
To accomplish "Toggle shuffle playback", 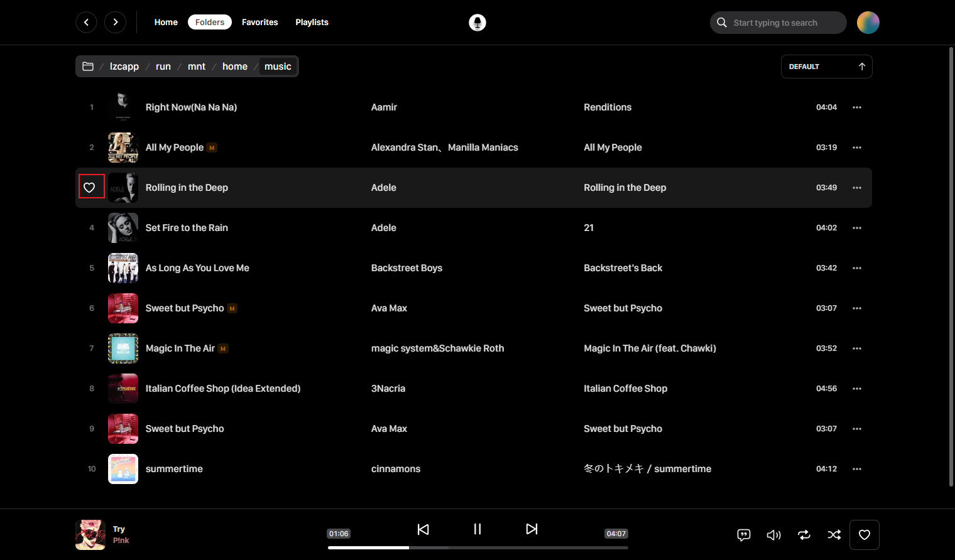I will pyautogui.click(x=834, y=535).
